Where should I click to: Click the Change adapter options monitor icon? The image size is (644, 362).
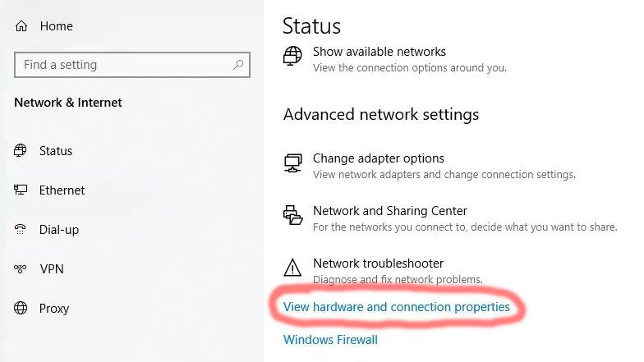(292, 163)
